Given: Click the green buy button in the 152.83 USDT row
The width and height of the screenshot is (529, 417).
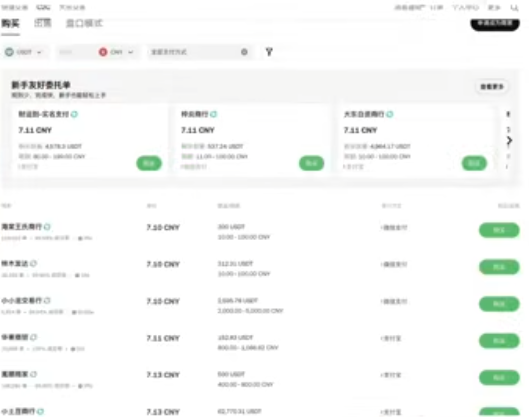Looking at the screenshot, I should (499, 341).
